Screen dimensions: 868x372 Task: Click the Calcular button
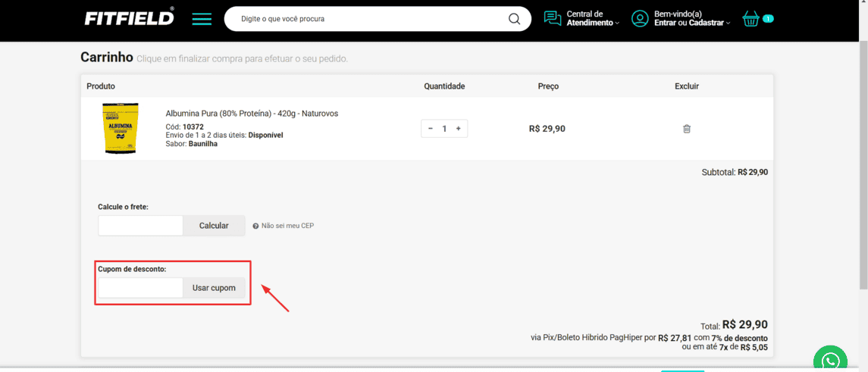(215, 225)
